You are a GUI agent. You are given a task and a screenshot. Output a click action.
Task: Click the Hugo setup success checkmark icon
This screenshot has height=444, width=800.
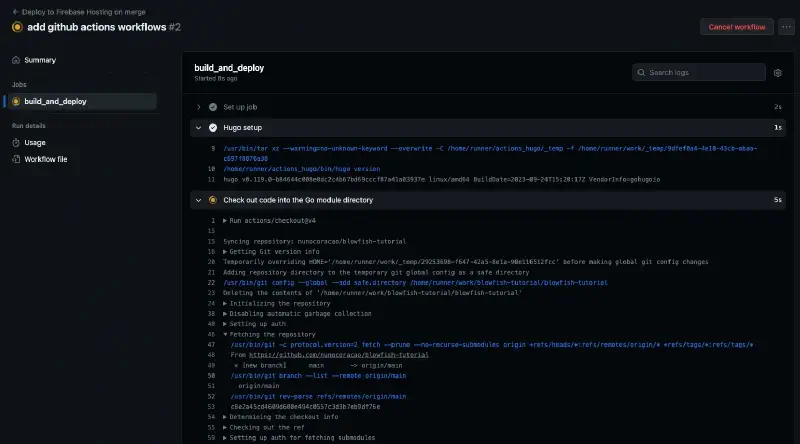pyautogui.click(x=212, y=128)
